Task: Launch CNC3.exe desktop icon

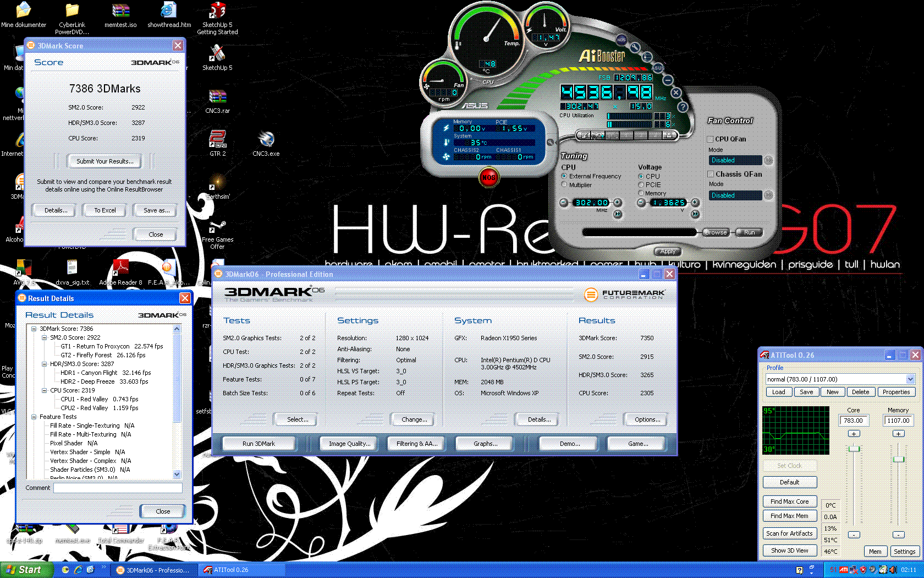Action: (x=266, y=143)
